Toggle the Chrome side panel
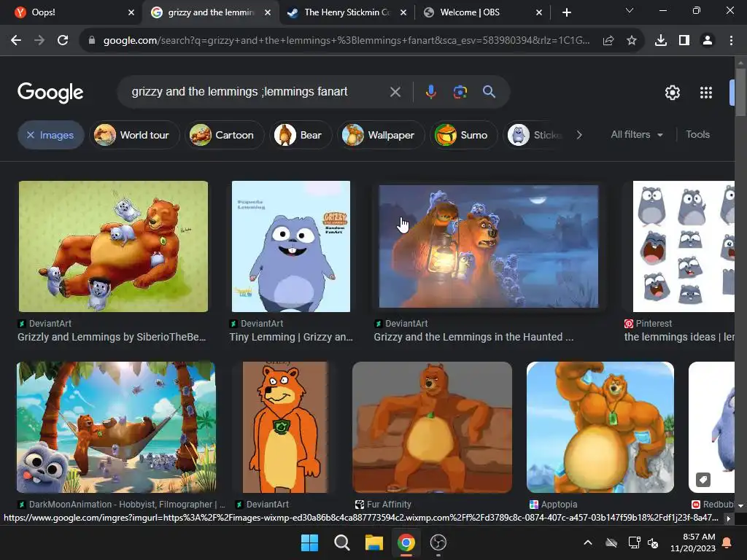Viewport: 747px width, 560px height. click(x=684, y=41)
